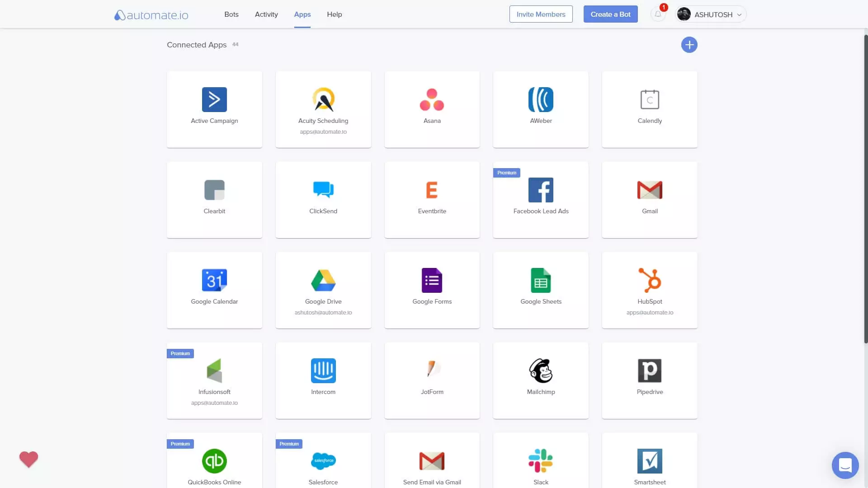
Task: Click the Create a Bot button
Action: pos(610,14)
